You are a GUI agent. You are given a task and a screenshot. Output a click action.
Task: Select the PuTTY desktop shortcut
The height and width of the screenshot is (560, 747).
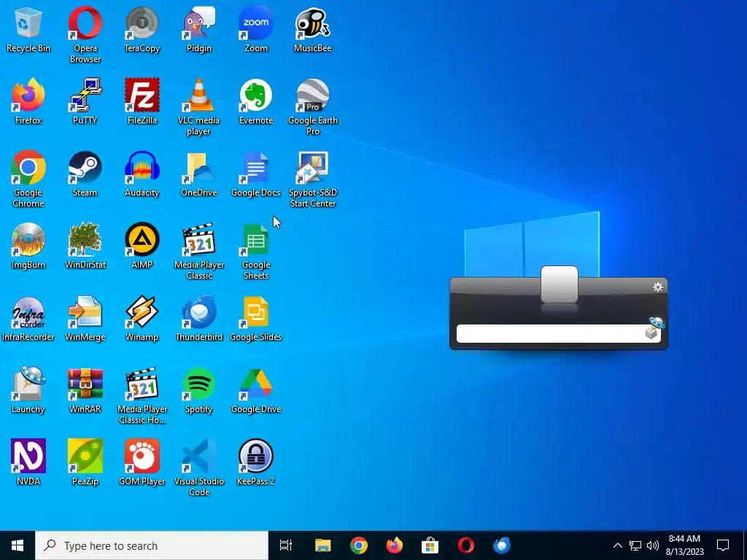[85, 101]
